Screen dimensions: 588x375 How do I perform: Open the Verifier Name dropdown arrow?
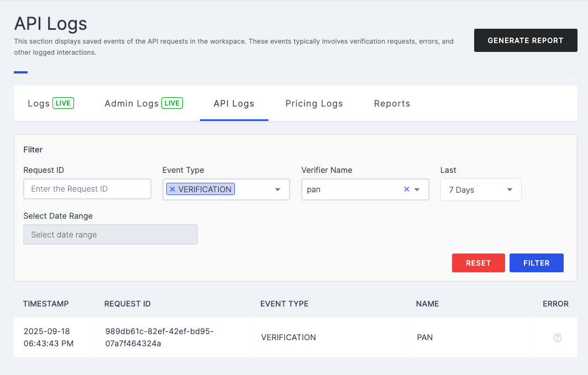tap(417, 189)
